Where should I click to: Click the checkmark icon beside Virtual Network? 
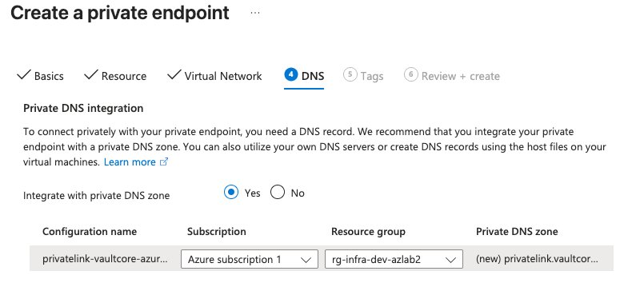pyautogui.click(x=174, y=74)
